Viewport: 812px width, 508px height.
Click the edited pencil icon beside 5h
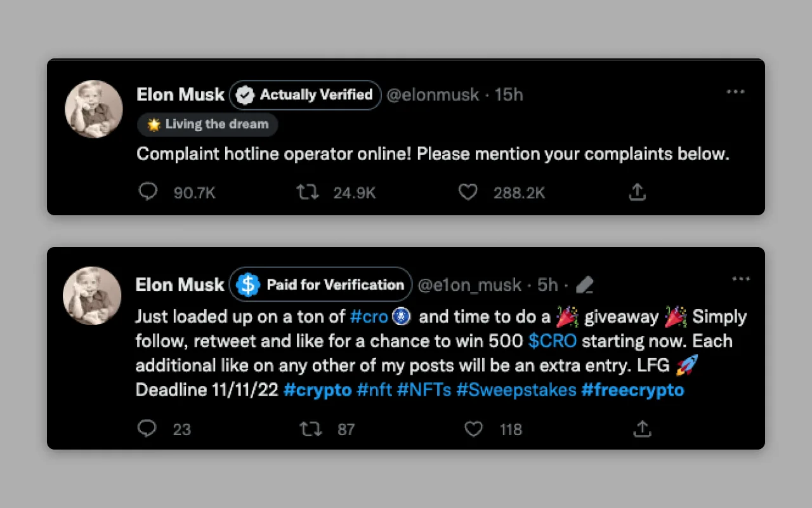point(584,285)
